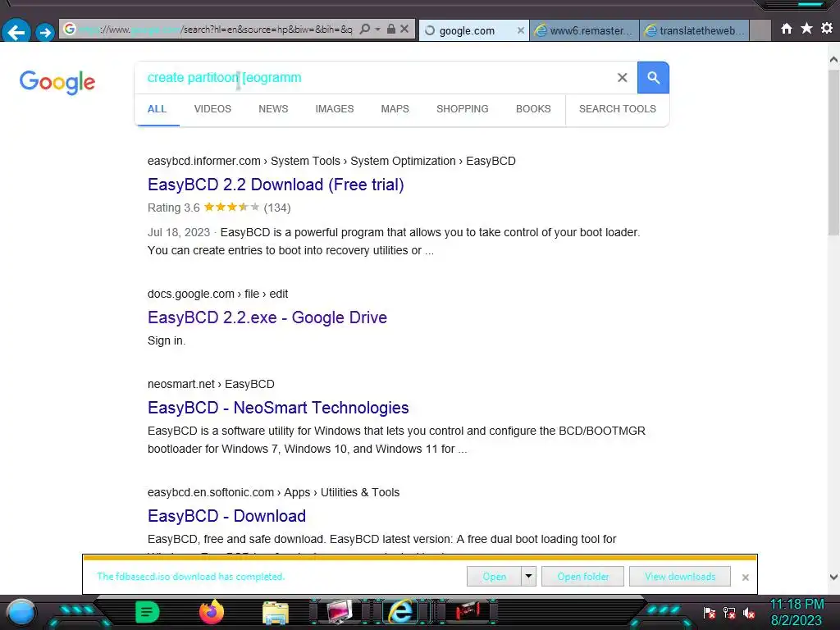
Task: Open the green notes app in taskbar
Action: click(x=148, y=612)
